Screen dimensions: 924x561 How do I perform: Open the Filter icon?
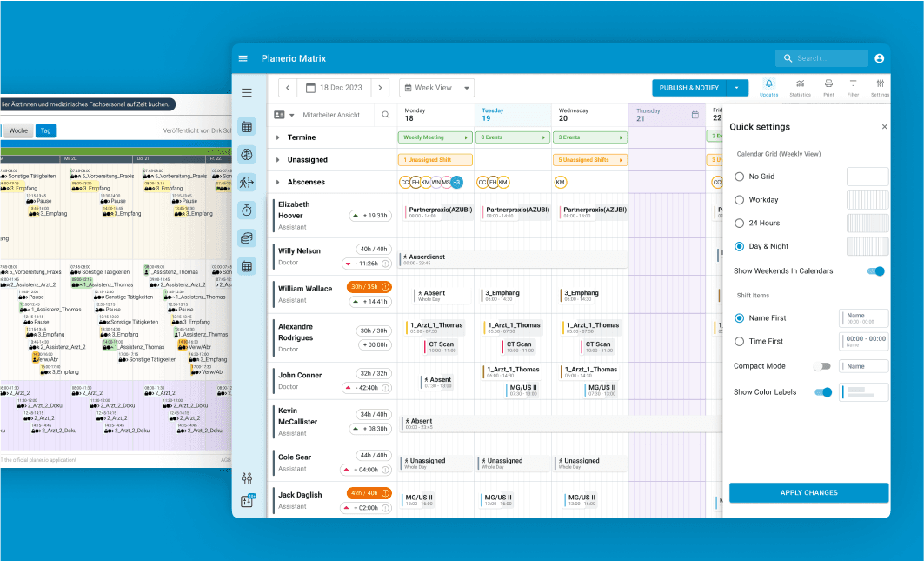(x=853, y=87)
